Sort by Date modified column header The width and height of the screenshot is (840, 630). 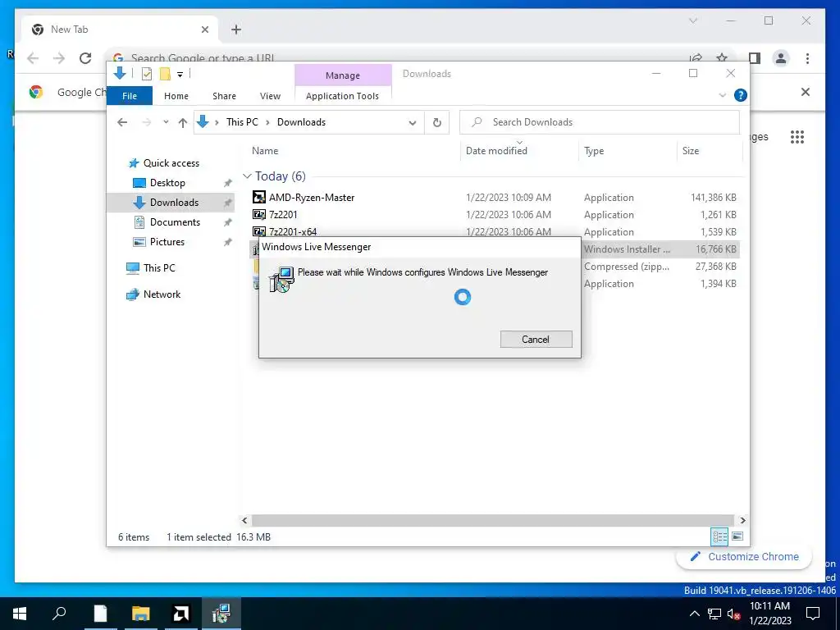click(x=496, y=151)
